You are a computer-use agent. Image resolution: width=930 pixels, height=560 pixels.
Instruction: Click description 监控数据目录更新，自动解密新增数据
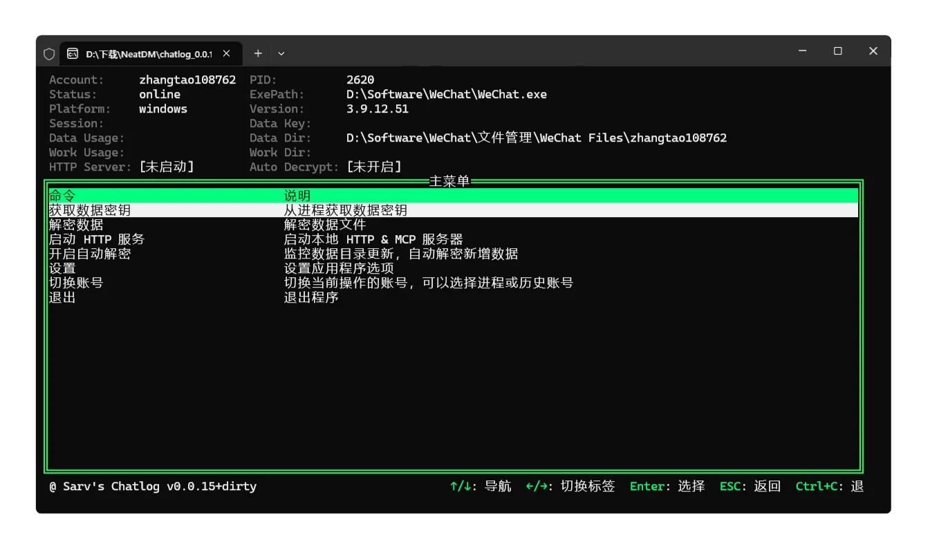(x=401, y=254)
